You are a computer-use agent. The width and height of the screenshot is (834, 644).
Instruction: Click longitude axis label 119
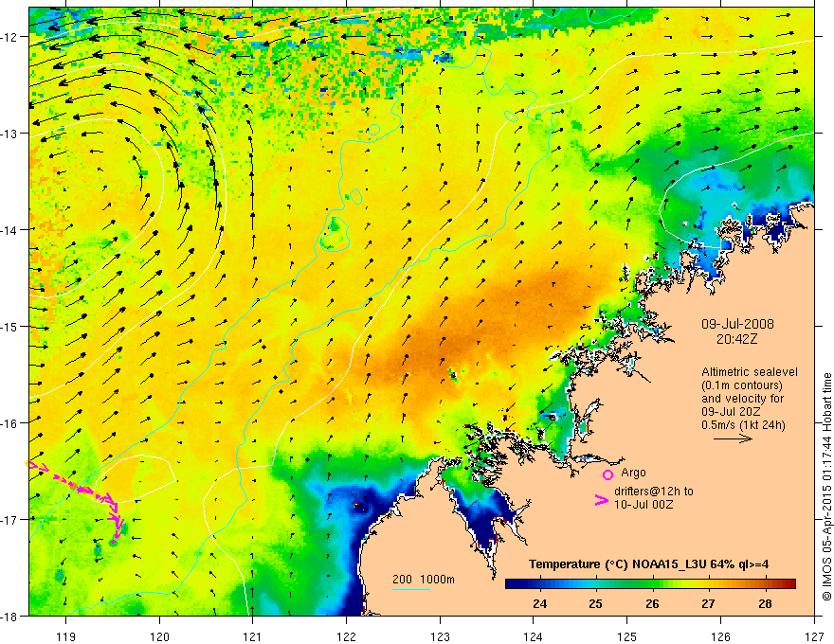click(66, 636)
